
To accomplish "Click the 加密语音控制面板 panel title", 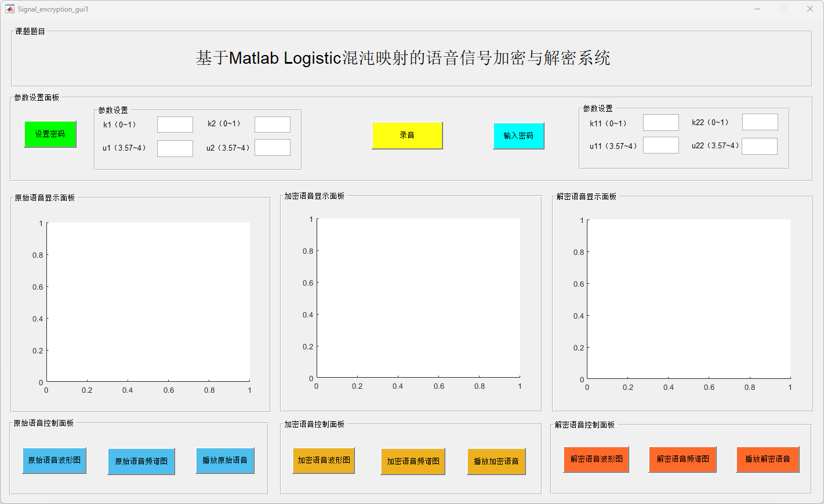I will 314,425.
